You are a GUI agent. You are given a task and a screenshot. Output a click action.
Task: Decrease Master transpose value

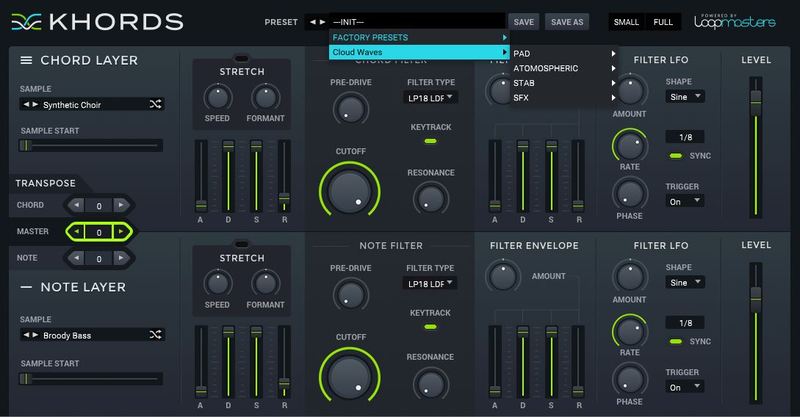click(x=77, y=232)
